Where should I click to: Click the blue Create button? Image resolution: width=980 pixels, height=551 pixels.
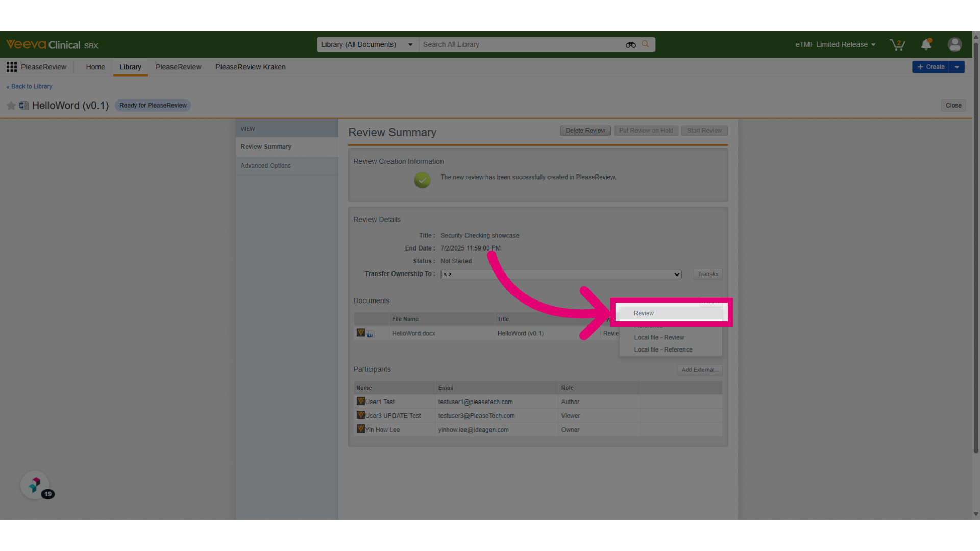tap(930, 67)
